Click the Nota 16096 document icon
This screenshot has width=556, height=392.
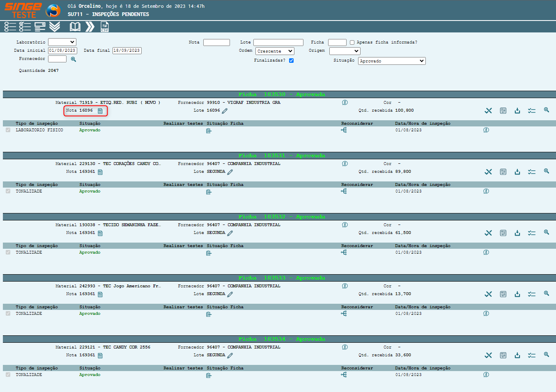tap(100, 111)
